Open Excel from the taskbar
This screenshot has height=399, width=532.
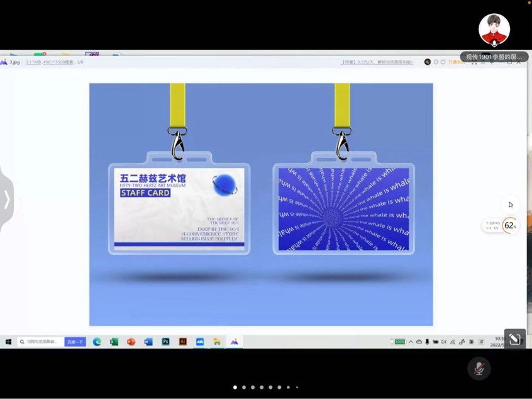click(x=114, y=342)
